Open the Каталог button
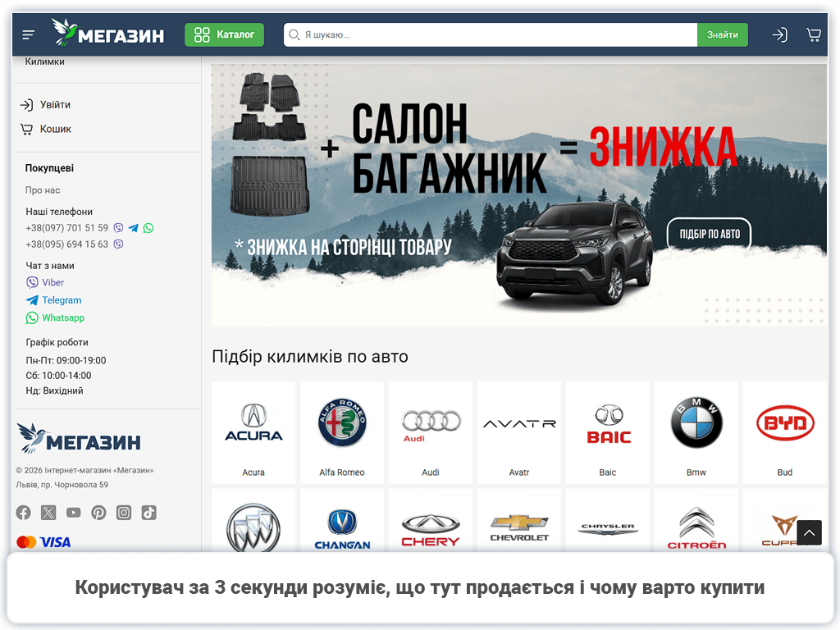This screenshot has height=630, width=840. tap(224, 34)
